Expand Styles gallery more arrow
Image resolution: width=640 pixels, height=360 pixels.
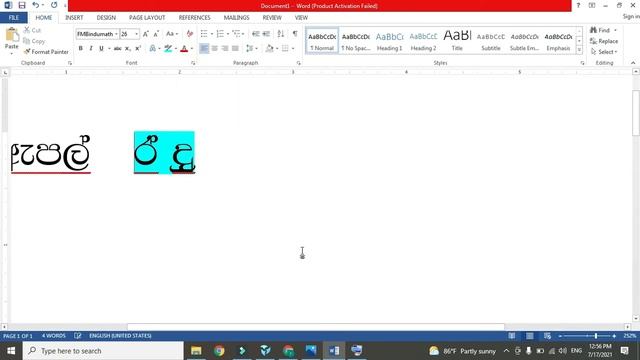pos(579,50)
